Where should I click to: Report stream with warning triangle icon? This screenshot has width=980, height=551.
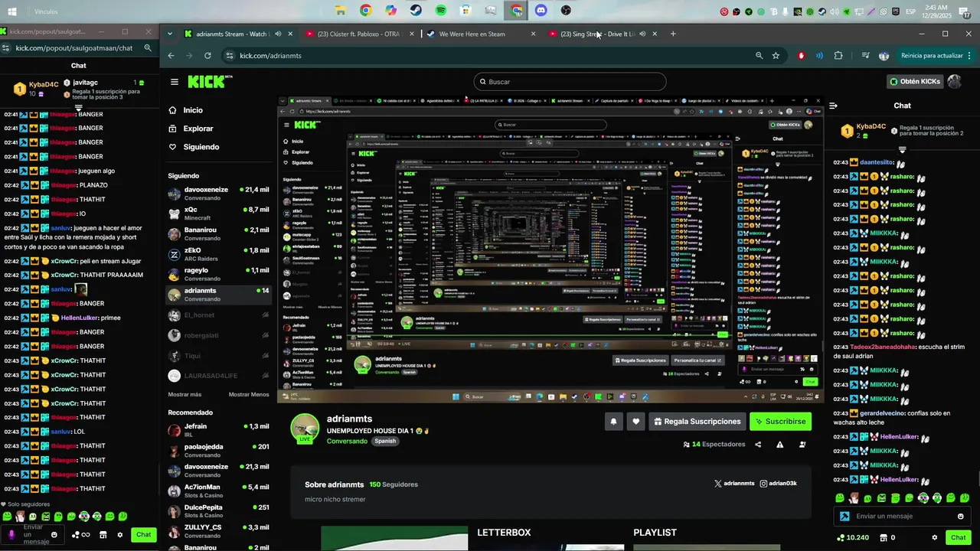780,445
